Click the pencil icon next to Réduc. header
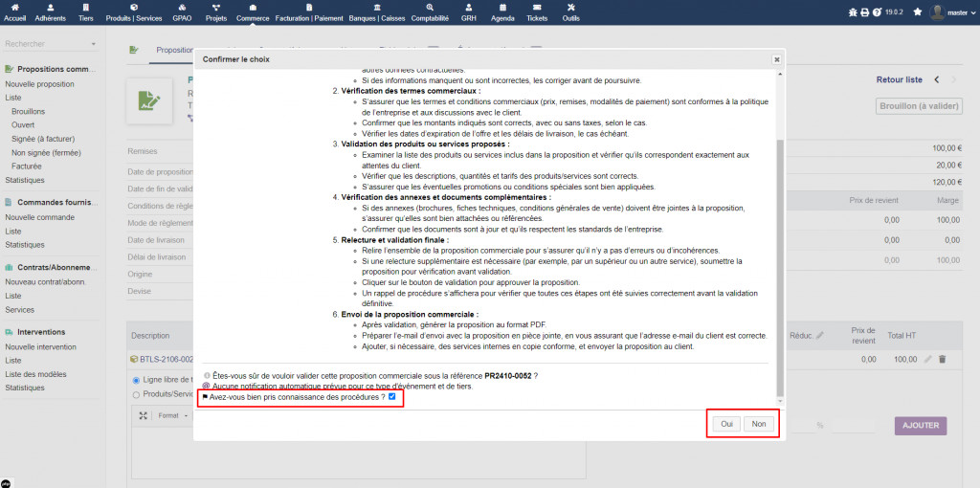 (820, 336)
